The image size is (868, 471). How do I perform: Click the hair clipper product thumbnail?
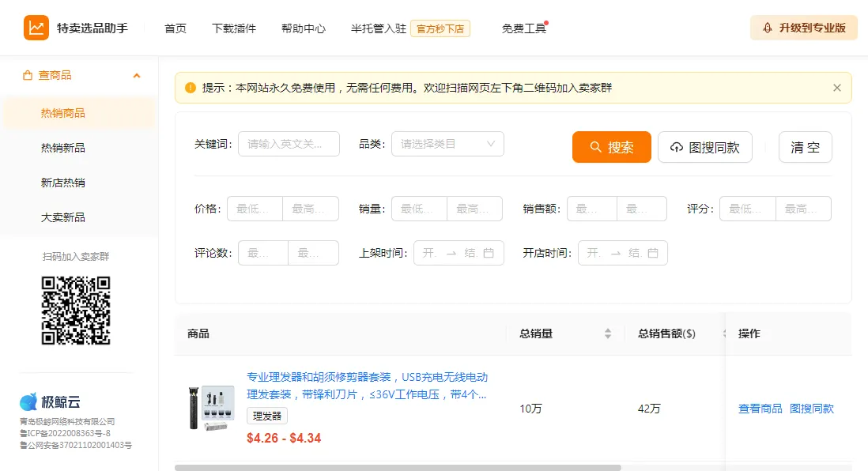211,408
